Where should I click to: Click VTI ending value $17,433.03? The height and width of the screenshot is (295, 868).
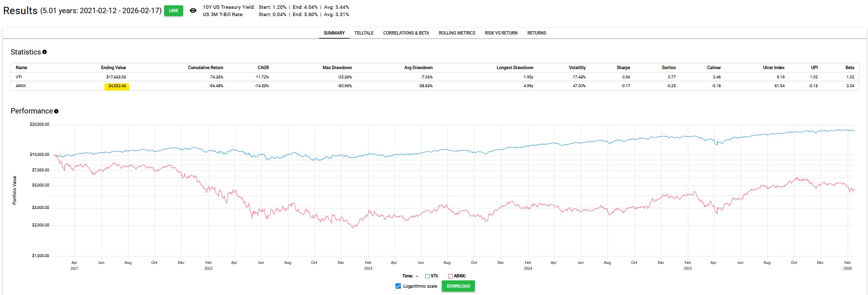click(x=116, y=77)
